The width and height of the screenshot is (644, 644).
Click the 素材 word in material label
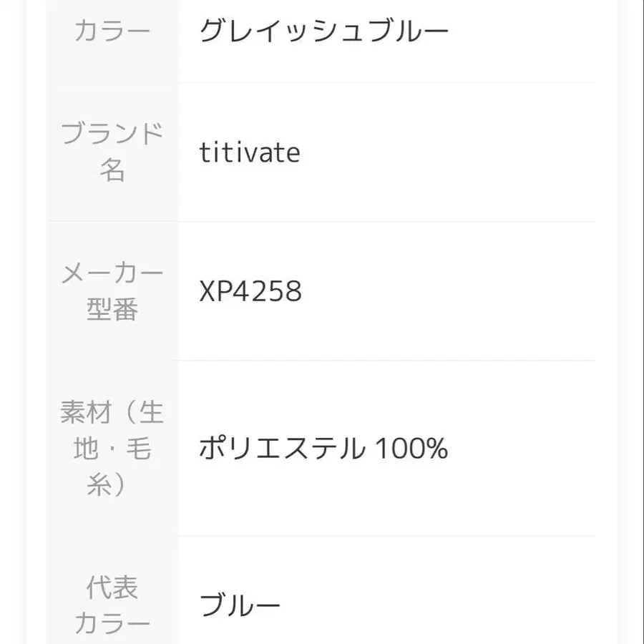84,413
